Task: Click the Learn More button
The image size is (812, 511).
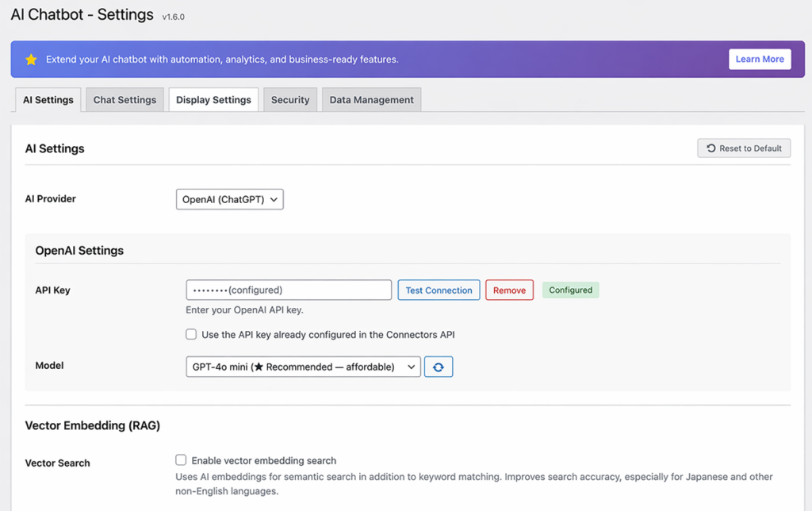Action: coord(759,59)
